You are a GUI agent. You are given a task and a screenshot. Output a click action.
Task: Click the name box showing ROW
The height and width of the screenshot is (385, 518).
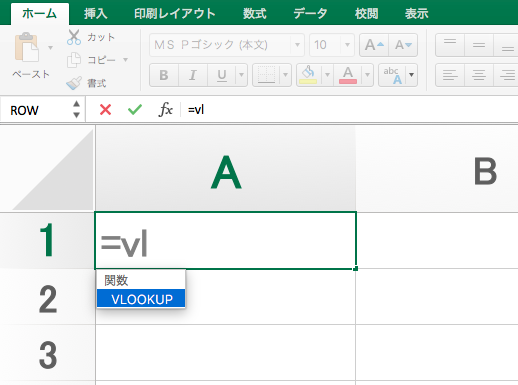tap(36, 110)
